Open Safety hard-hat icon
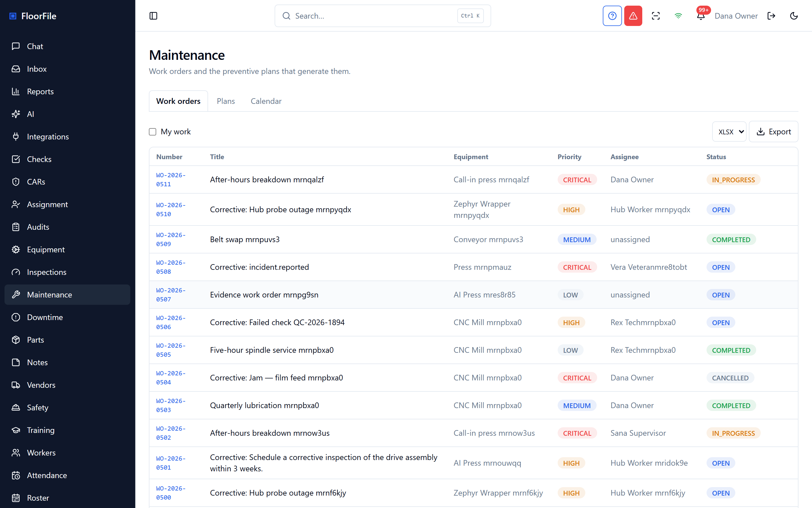Viewport: 812px width, 508px height. click(16, 408)
